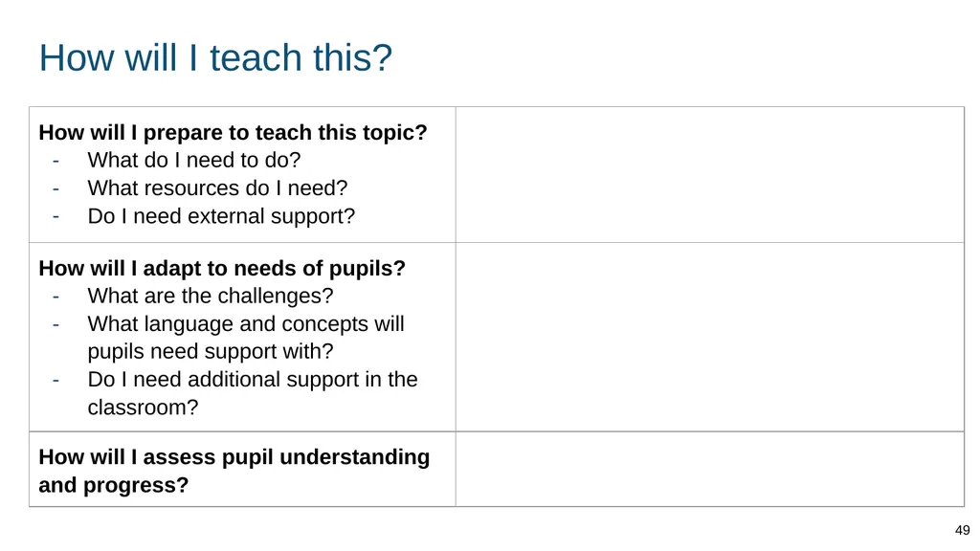Click the 'What resources do I need?' bullet
Viewport: 980px width, 551px height.
click(x=217, y=188)
